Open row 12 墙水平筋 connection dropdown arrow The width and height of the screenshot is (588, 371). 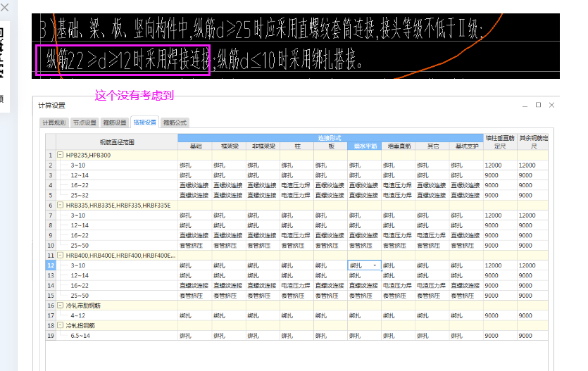pyautogui.click(x=375, y=265)
